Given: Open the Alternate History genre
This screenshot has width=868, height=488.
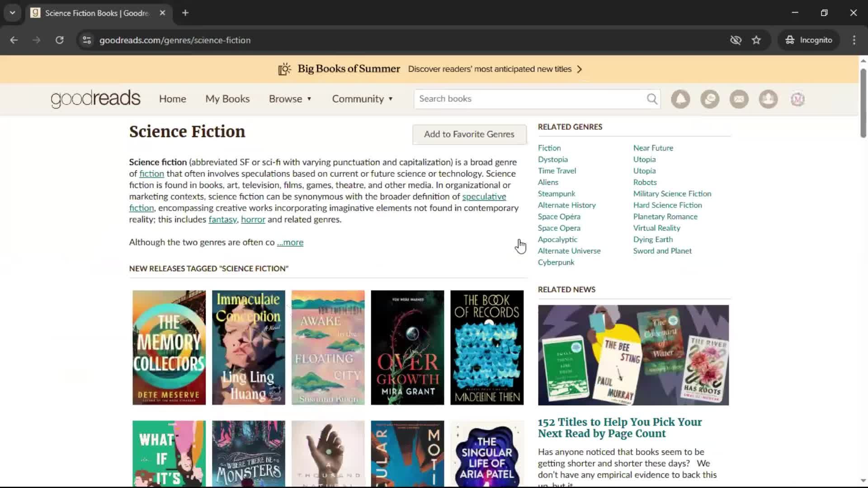Looking at the screenshot, I should [x=567, y=205].
